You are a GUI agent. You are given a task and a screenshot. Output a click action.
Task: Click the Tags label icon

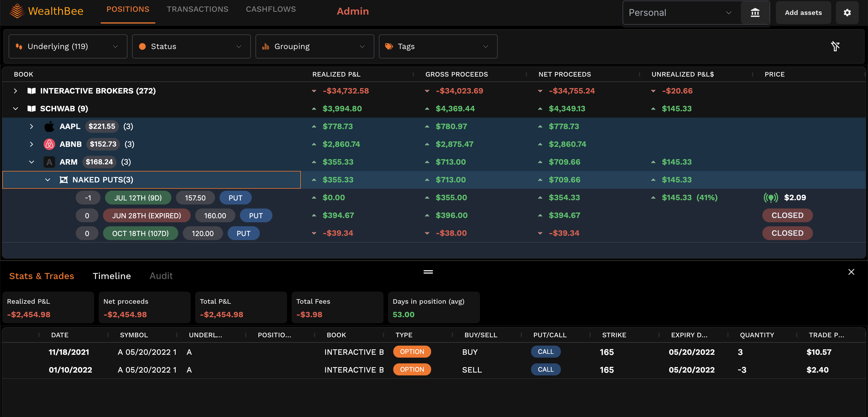(389, 46)
